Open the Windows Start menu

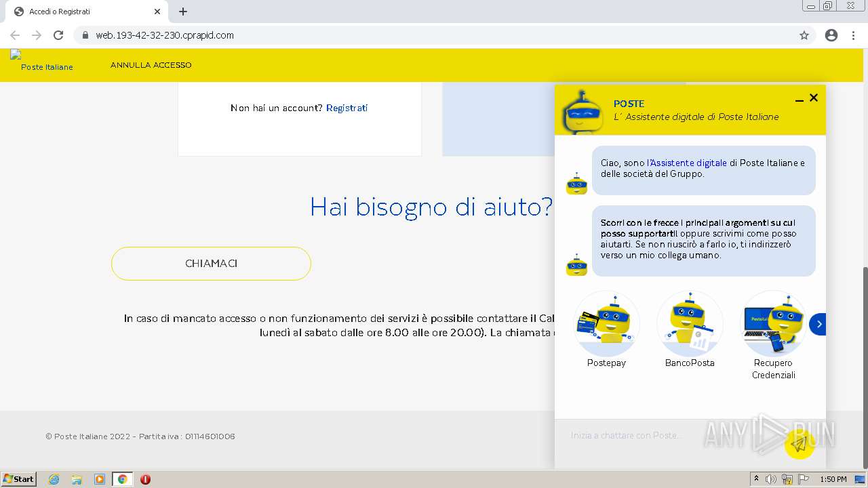19,479
